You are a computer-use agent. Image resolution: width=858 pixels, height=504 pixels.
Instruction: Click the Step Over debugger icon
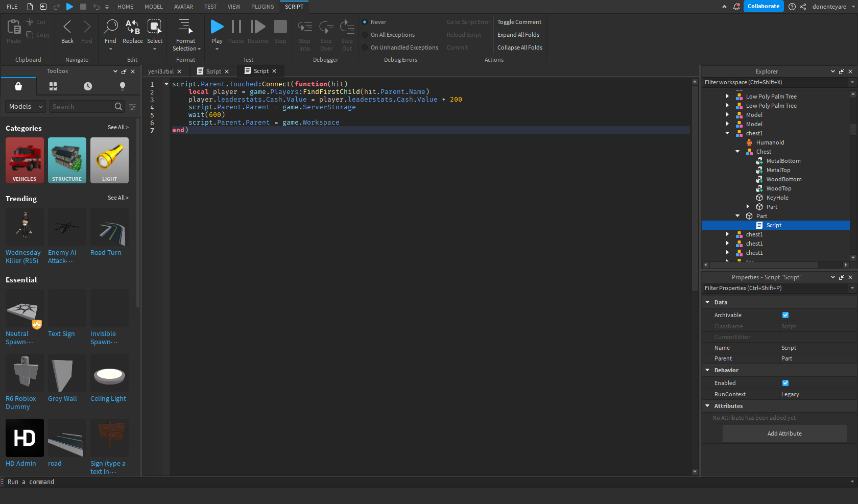326,27
